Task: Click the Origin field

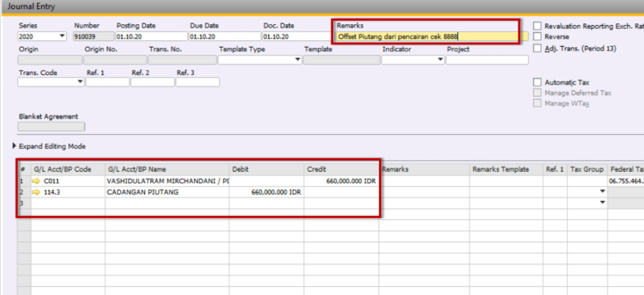Action: click(50, 60)
